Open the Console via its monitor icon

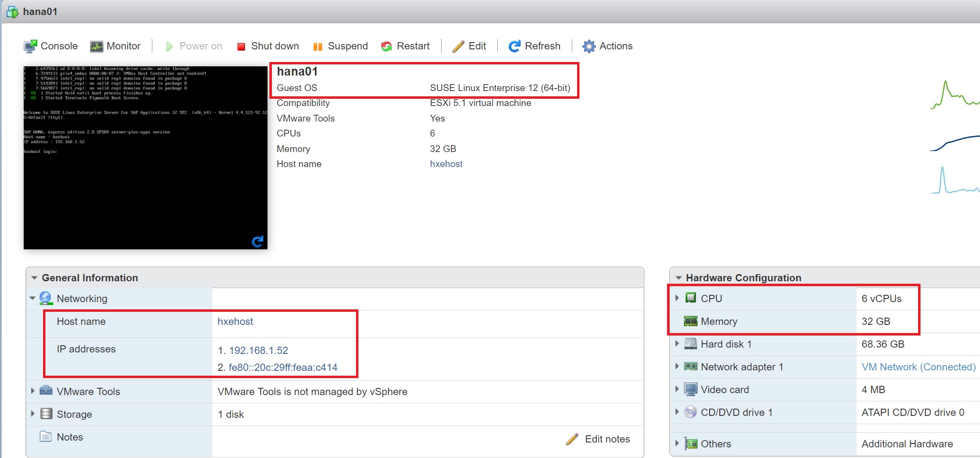[30, 46]
